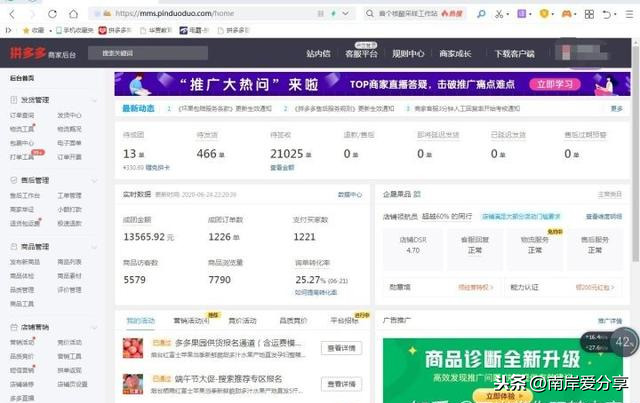The height and width of the screenshot is (403, 640).
Task: Collapse the 商品管理 sidebar section chevron
Action: [x=95, y=247]
